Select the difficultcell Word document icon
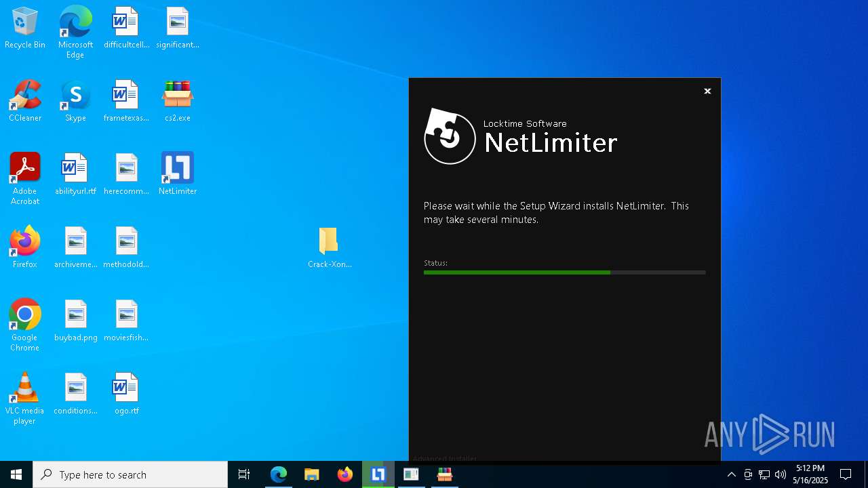This screenshot has height=488, width=868. click(x=126, y=28)
